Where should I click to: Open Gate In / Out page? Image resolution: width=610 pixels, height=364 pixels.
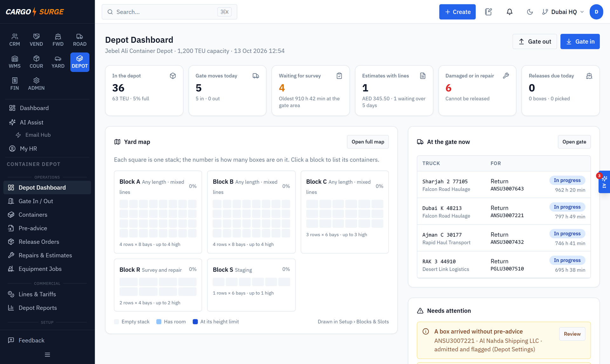(x=47, y=201)
